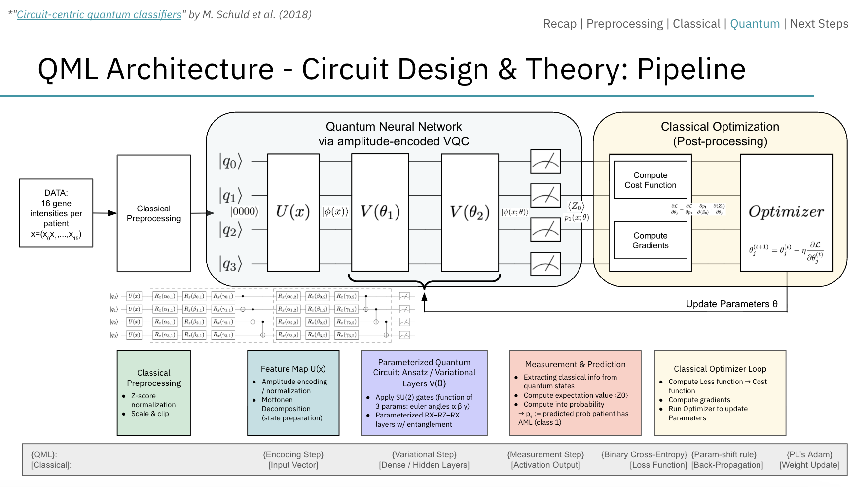
Task: Click the |φ(x)⟩ encoded state label
Action: [x=335, y=212]
